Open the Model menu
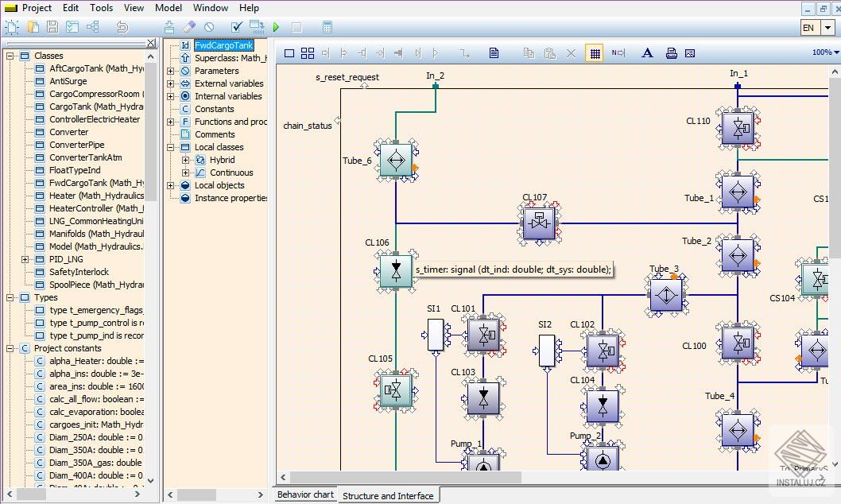Screen dimensions: 841x504 169,8
